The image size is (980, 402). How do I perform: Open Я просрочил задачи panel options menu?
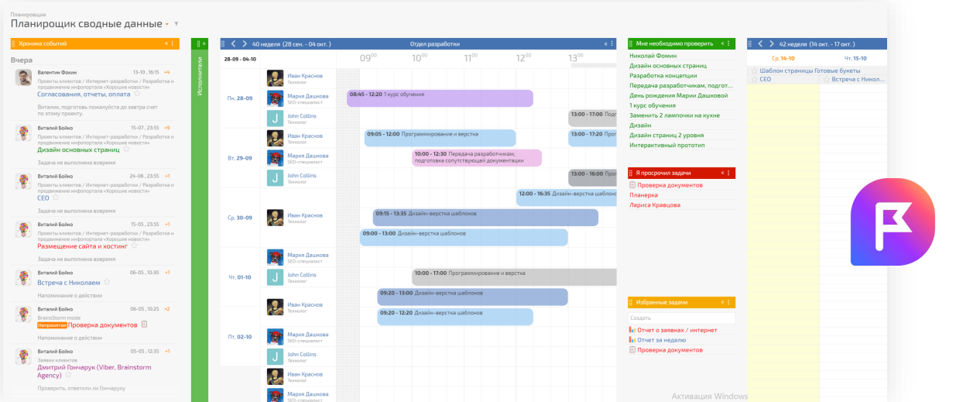(x=729, y=173)
